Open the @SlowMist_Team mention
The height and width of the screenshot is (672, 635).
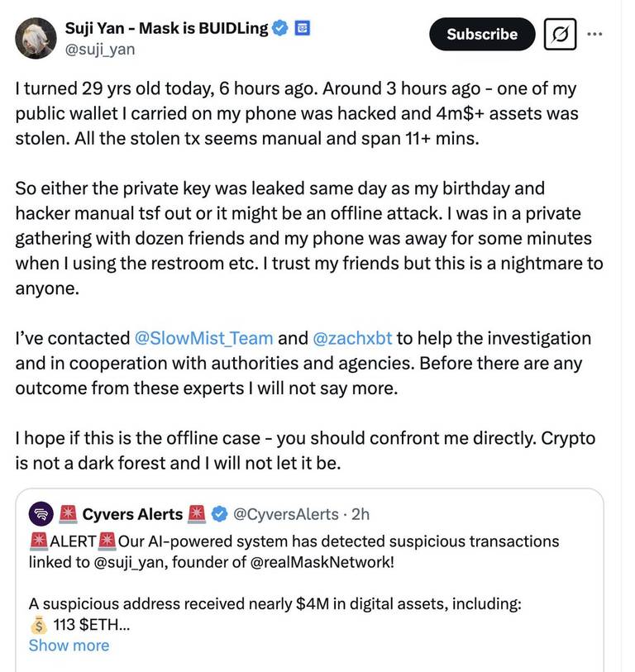point(203,338)
